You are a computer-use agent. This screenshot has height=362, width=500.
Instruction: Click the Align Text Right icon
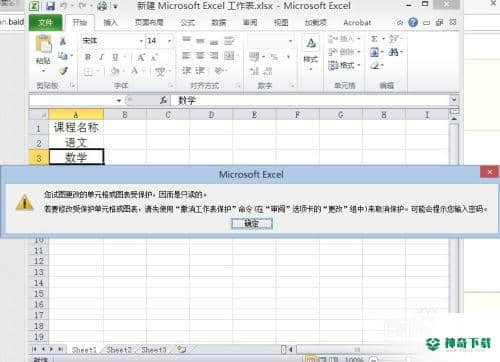(214, 55)
